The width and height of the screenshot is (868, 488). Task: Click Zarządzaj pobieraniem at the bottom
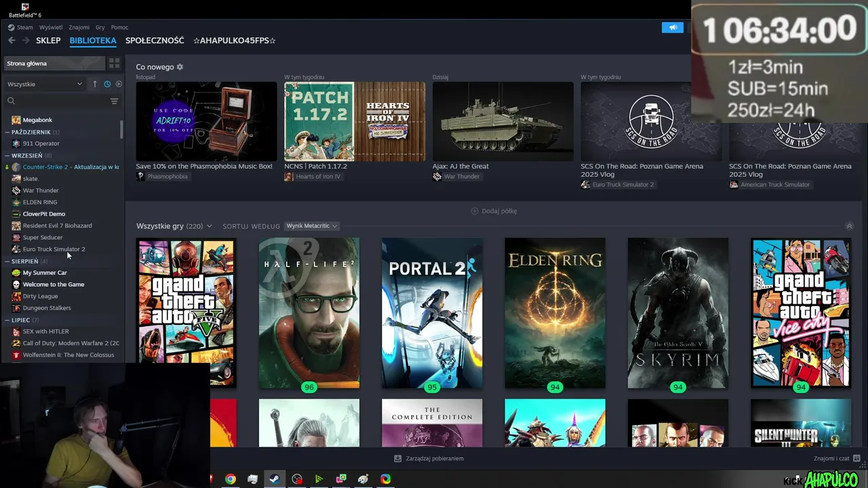pos(435,459)
